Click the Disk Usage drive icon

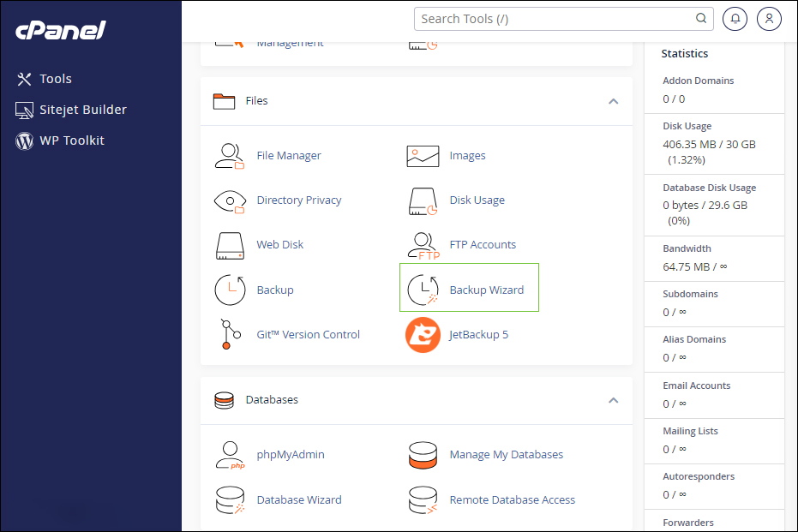click(423, 201)
